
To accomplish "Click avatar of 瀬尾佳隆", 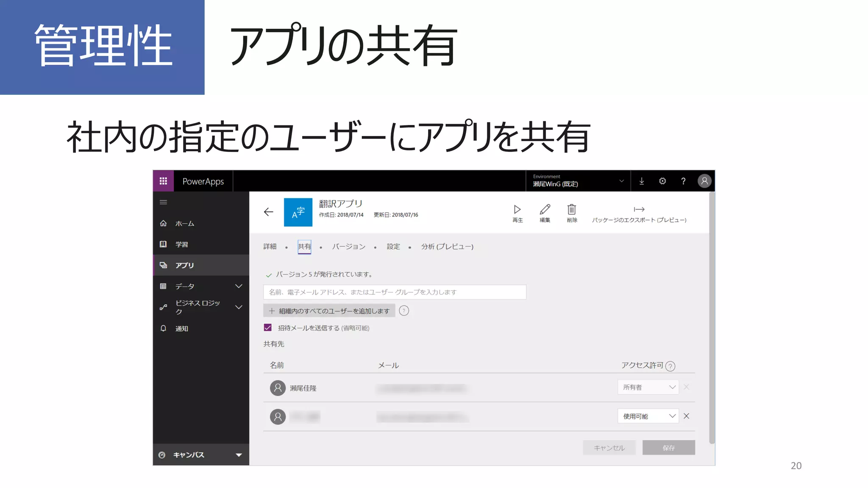I will click(x=278, y=388).
